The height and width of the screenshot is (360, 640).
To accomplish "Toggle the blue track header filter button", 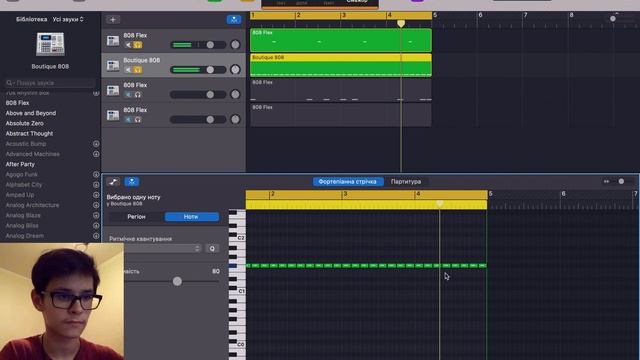I will 234,20.
